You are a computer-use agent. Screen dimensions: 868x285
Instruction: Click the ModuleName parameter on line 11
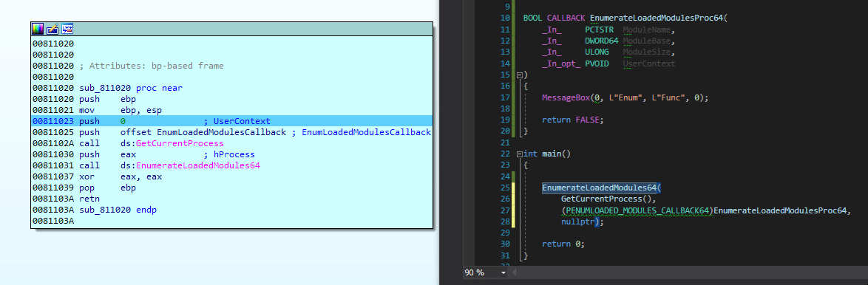[647, 30]
